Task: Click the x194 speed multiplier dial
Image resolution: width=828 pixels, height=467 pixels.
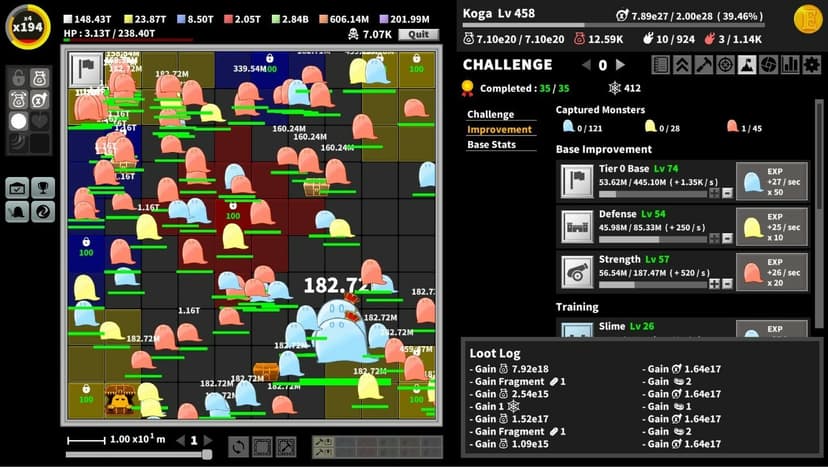Action: point(28,26)
